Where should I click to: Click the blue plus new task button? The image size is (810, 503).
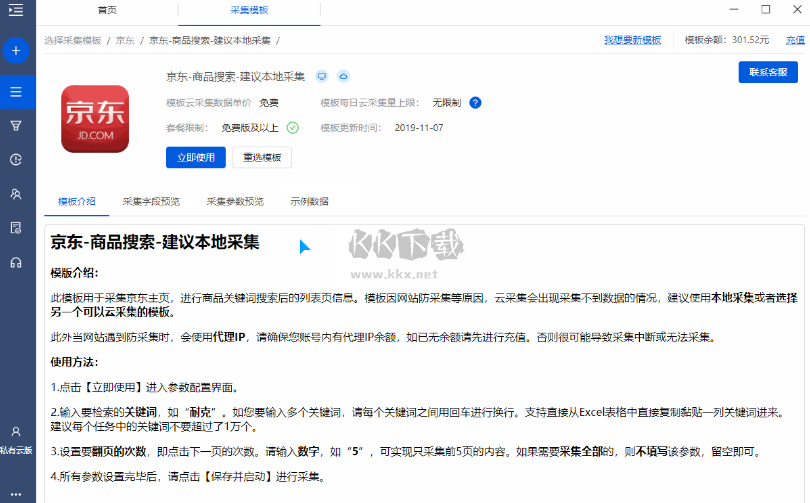pyautogui.click(x=16, y=51)
